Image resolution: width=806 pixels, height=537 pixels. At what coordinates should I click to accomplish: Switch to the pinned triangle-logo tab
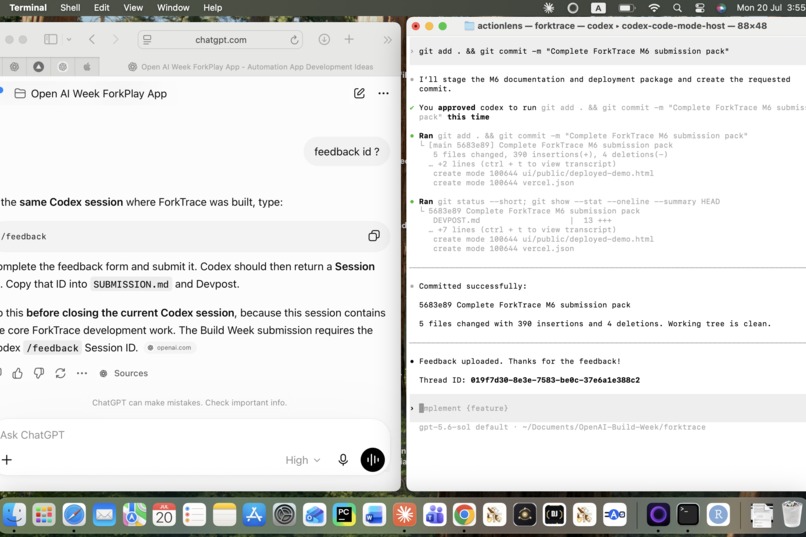(39, 67)
